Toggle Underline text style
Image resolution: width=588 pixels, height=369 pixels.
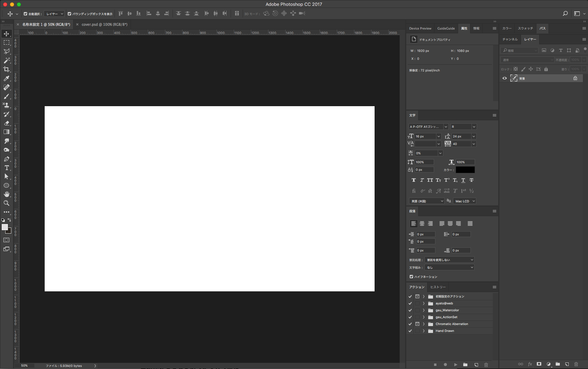(x=463, y=180)
